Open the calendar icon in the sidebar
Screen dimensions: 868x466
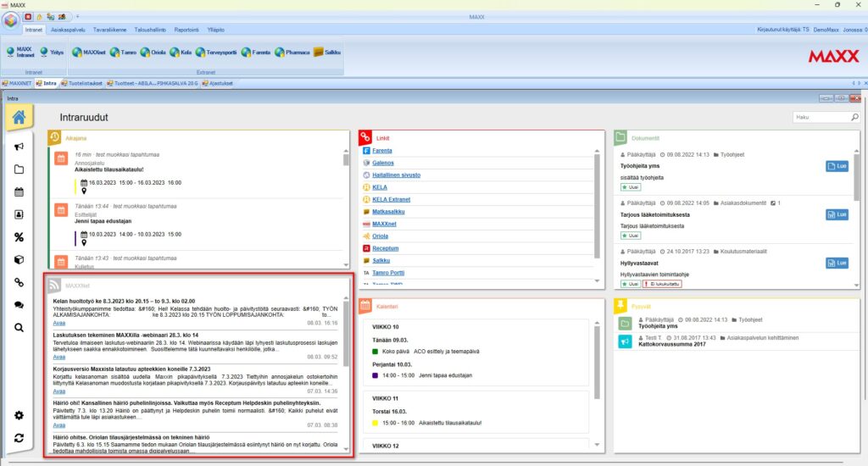[19, 192]
